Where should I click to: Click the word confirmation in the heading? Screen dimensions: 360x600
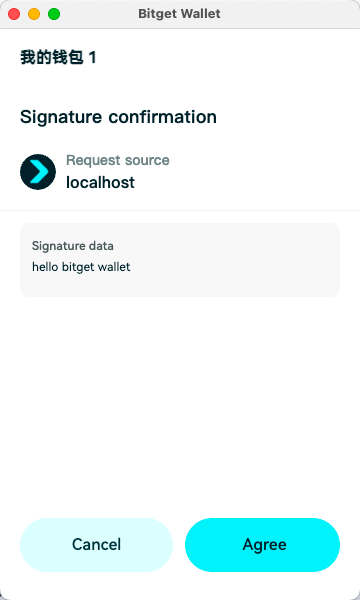(163, 117)
